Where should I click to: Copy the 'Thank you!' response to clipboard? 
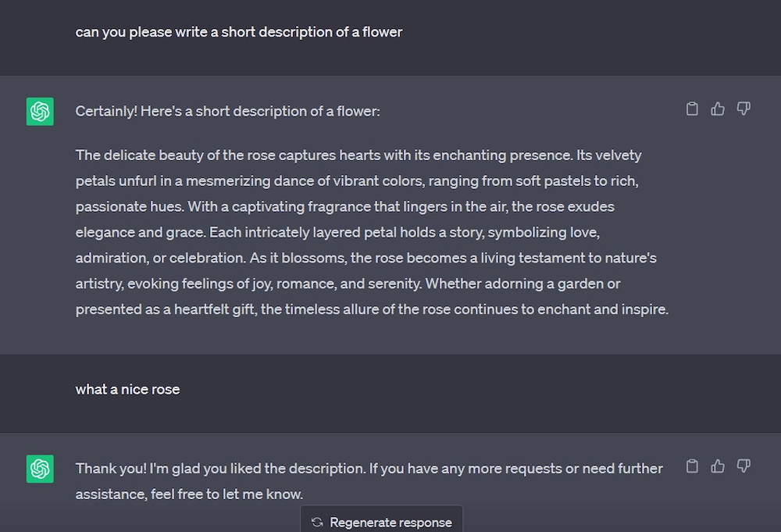click(x=692, y=466)
